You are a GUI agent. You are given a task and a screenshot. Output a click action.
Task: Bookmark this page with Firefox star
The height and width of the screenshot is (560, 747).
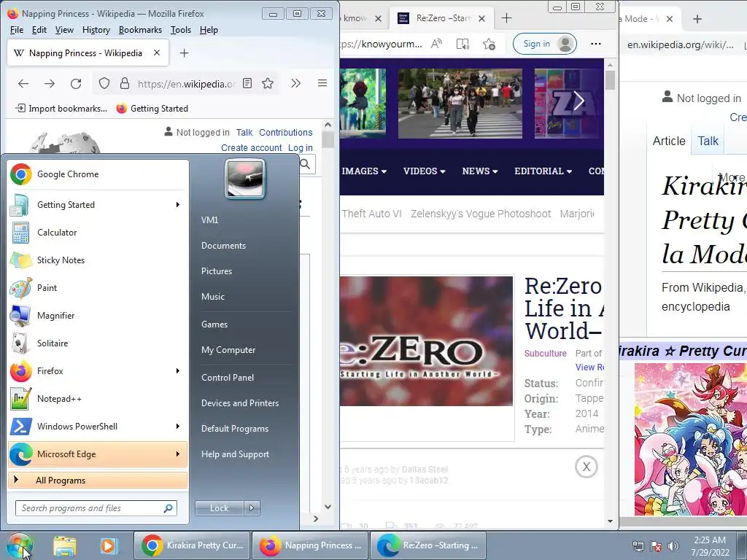click(x=268, y=84)
